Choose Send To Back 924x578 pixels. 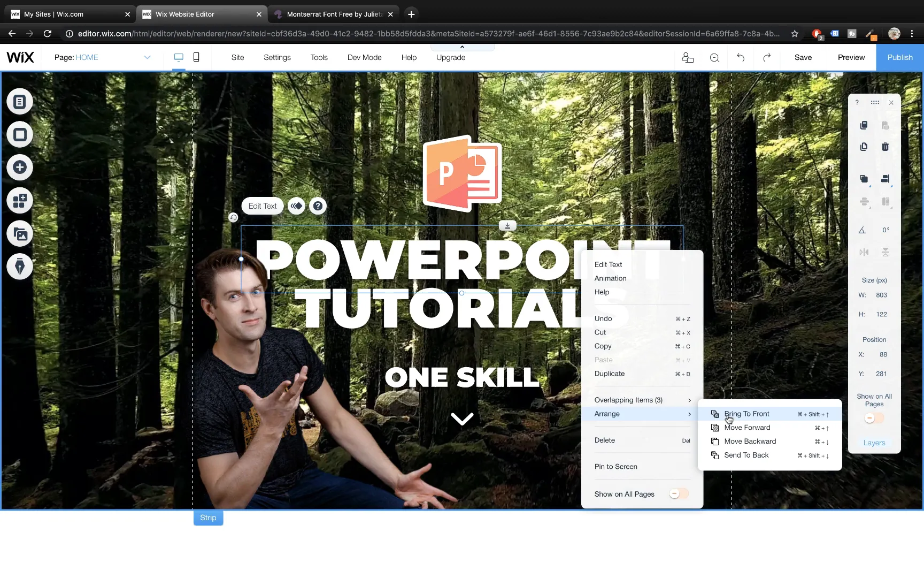pyautogui.click(x=770, y=455)
